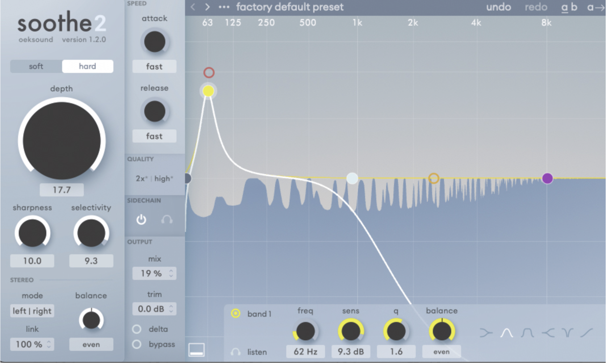Click the redo button

536,7
